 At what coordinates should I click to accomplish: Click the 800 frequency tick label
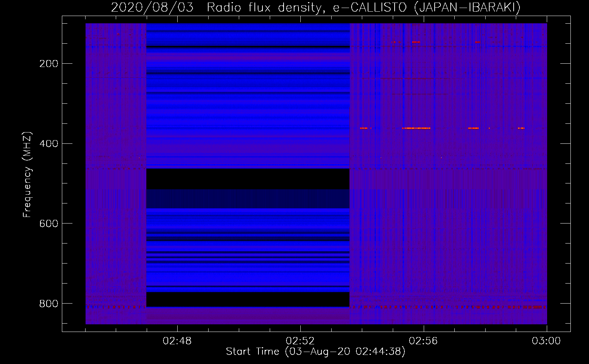pos(49,303)
